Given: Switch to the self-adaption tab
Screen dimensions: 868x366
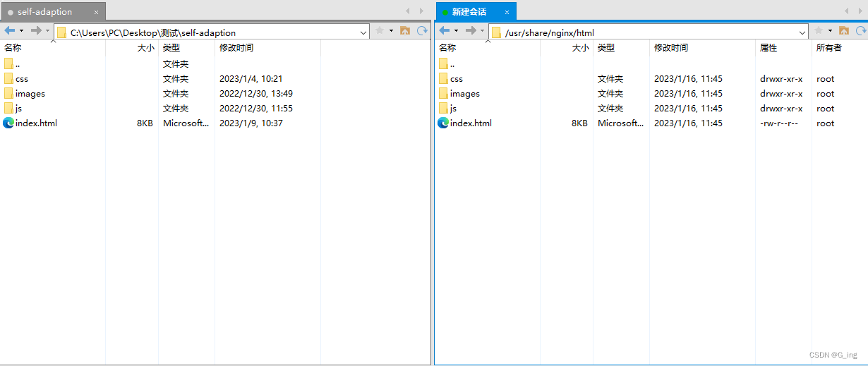Looking at the screenshot, I should 45,12.
